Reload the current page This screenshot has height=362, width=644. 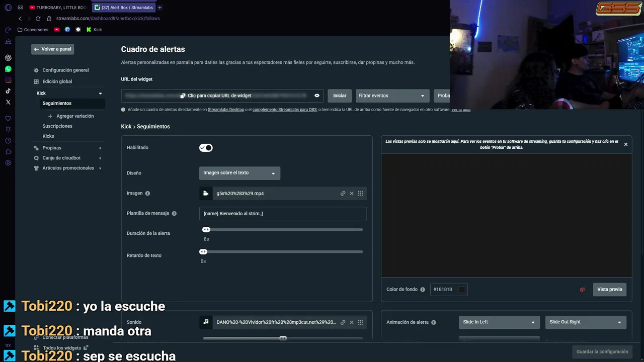(x=38, y=19)
